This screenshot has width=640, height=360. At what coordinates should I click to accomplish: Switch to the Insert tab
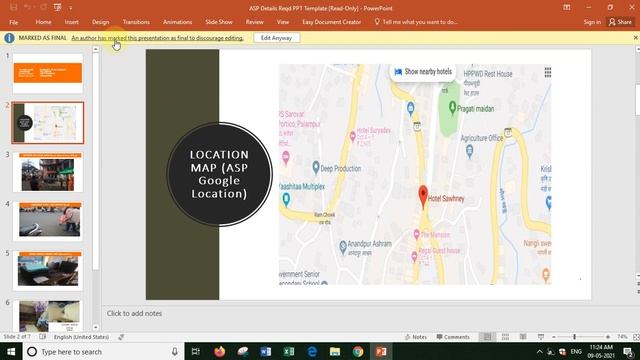[71, 22]
